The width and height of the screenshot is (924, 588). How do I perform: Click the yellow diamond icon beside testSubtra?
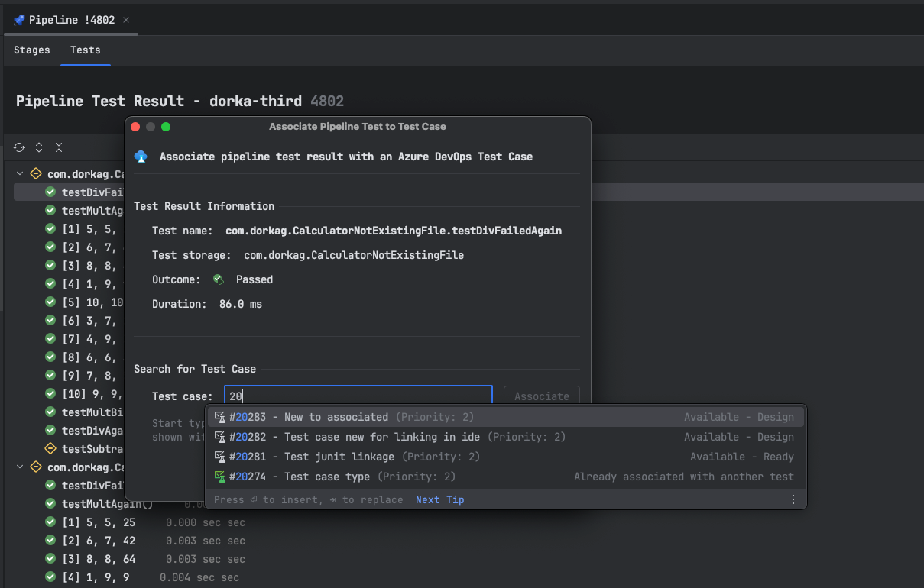[50, 449]
